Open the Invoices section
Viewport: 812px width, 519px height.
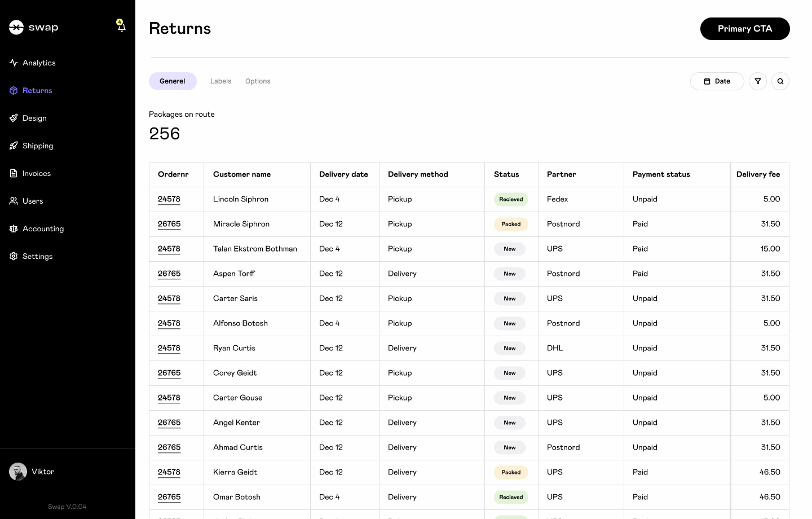[36, 173]
